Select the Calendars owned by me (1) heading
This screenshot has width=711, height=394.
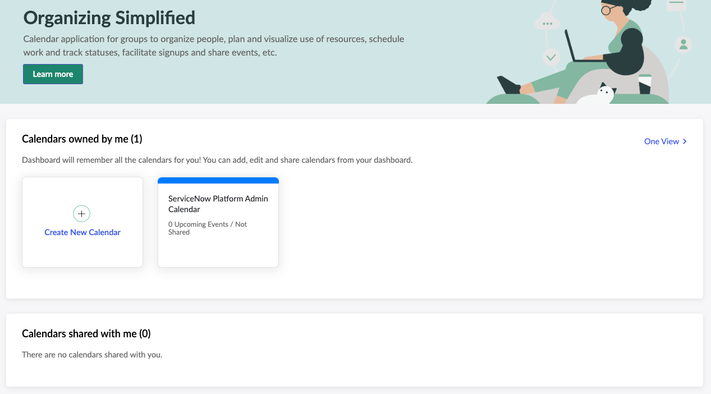[82, 139]
